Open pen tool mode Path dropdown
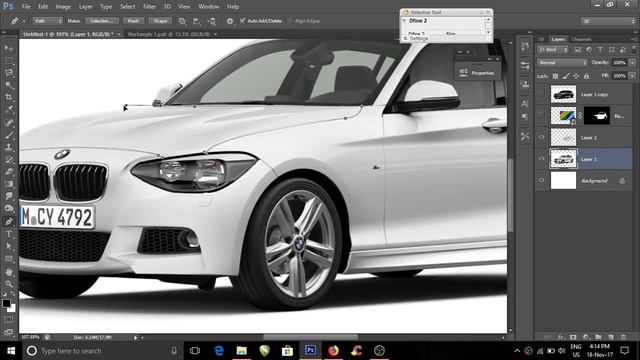 [x=47, y=21]
